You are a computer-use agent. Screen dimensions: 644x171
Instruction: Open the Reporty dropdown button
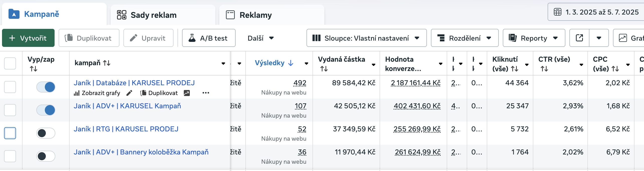point(534,38)
